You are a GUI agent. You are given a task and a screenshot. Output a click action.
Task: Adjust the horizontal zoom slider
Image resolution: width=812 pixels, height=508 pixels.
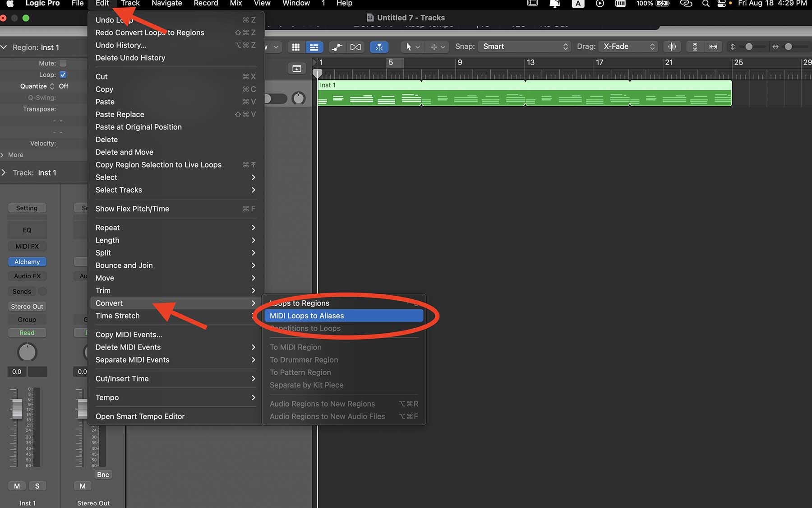[x=789, y=47]
